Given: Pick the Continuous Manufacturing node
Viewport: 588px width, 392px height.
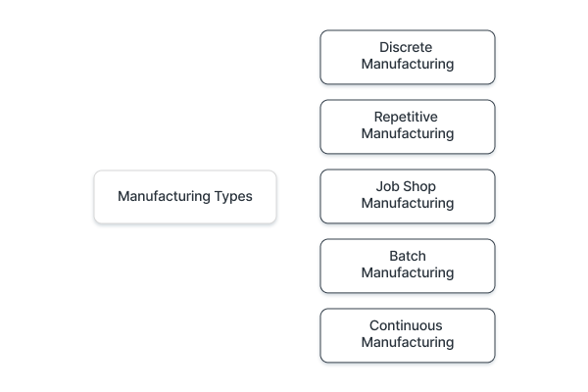Looking at the screenshot, I should tap(408, 335).
